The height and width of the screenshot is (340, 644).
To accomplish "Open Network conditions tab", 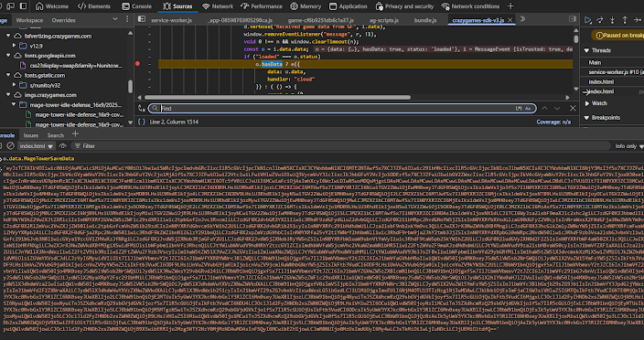I will 470,6.
